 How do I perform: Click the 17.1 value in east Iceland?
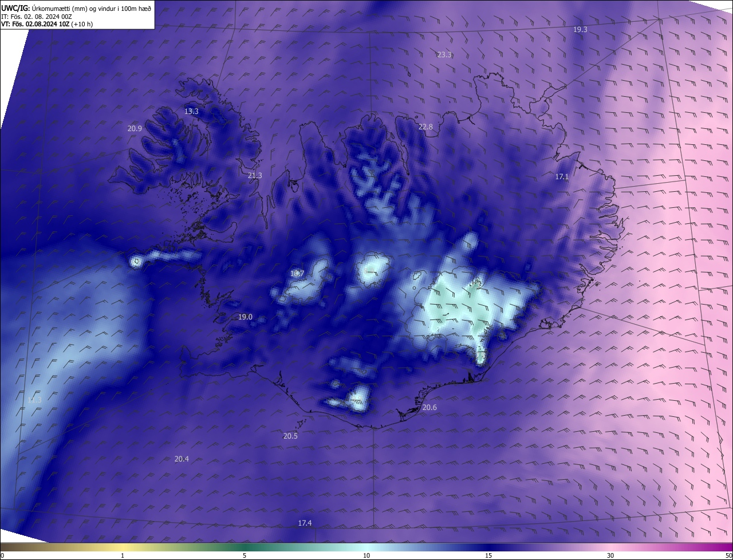click(562, 177)
